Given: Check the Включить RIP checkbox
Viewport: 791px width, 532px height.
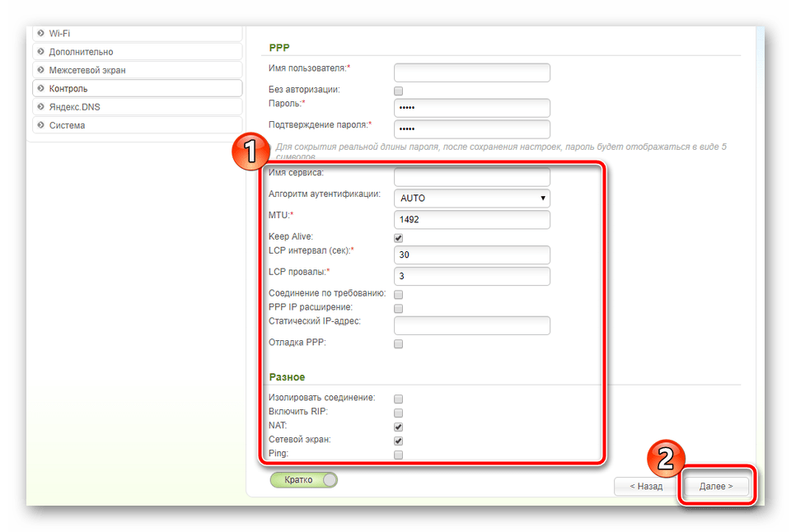Looking at the screenshot, I should tap(399, 413).
